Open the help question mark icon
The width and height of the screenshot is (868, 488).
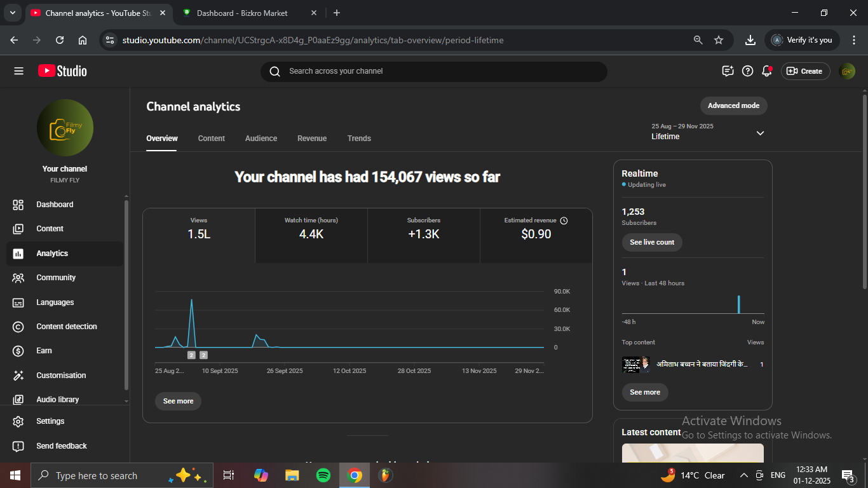[747, 71]
